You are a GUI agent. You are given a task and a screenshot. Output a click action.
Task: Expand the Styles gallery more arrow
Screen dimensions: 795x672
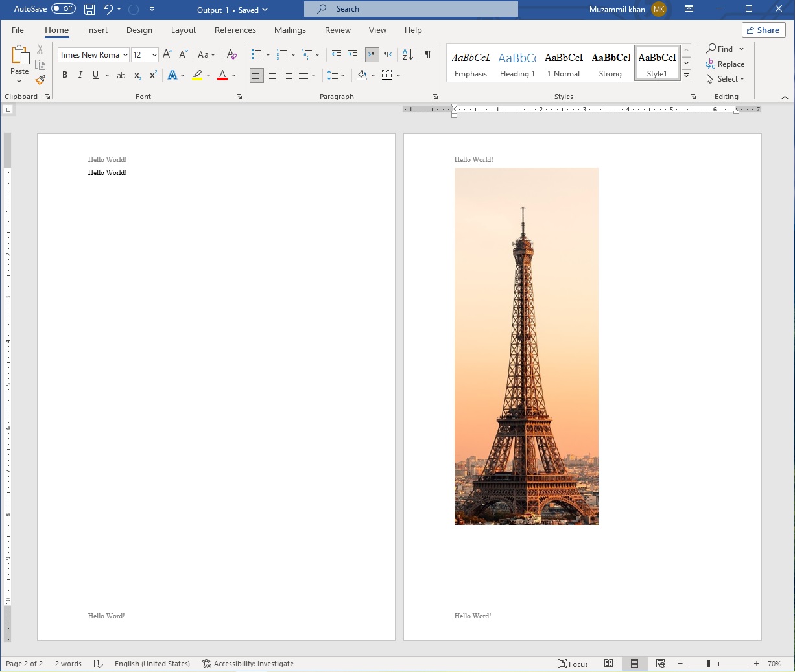pyautogui.click(x=686, y=76)
